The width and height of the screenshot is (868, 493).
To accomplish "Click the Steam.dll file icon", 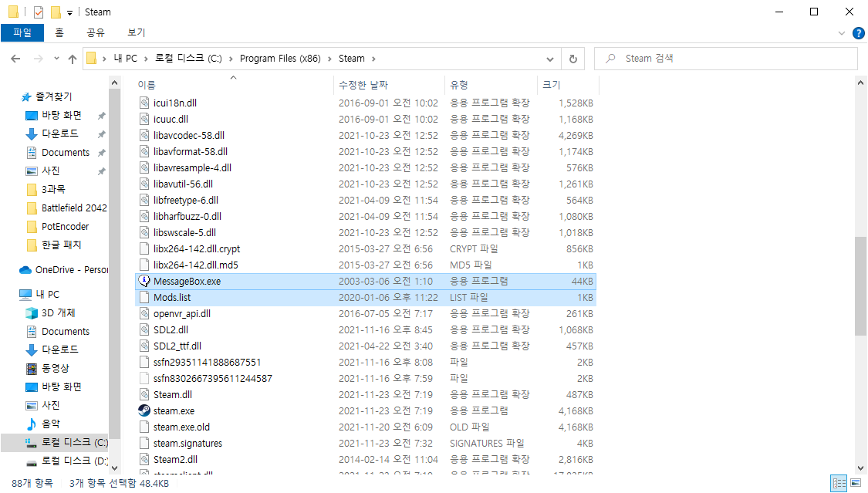I will (144, 394).
